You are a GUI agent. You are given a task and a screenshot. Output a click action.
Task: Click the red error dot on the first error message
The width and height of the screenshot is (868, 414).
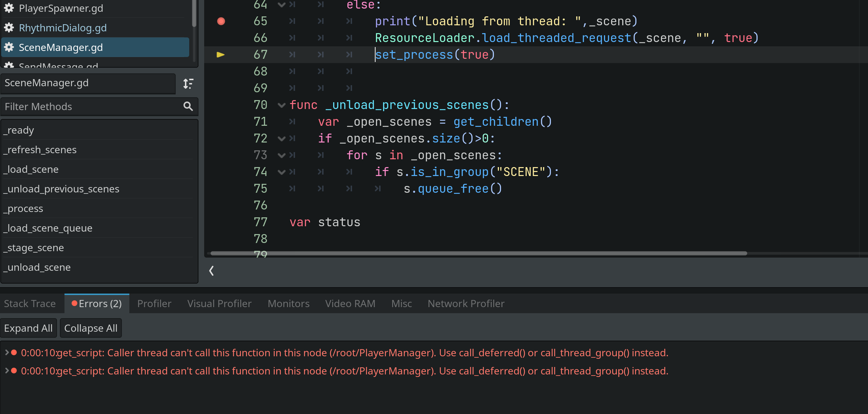[14, 352]
